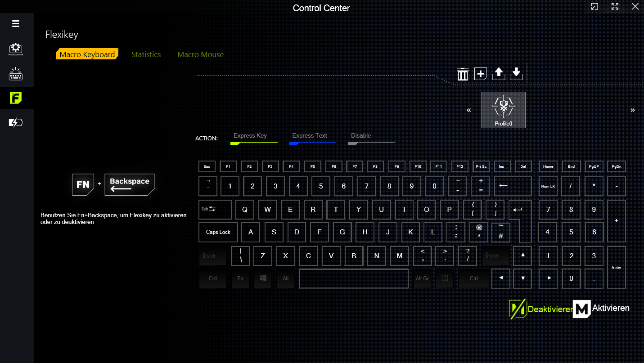Toggle Deaktivieren macro mode

tap(540, 309)
